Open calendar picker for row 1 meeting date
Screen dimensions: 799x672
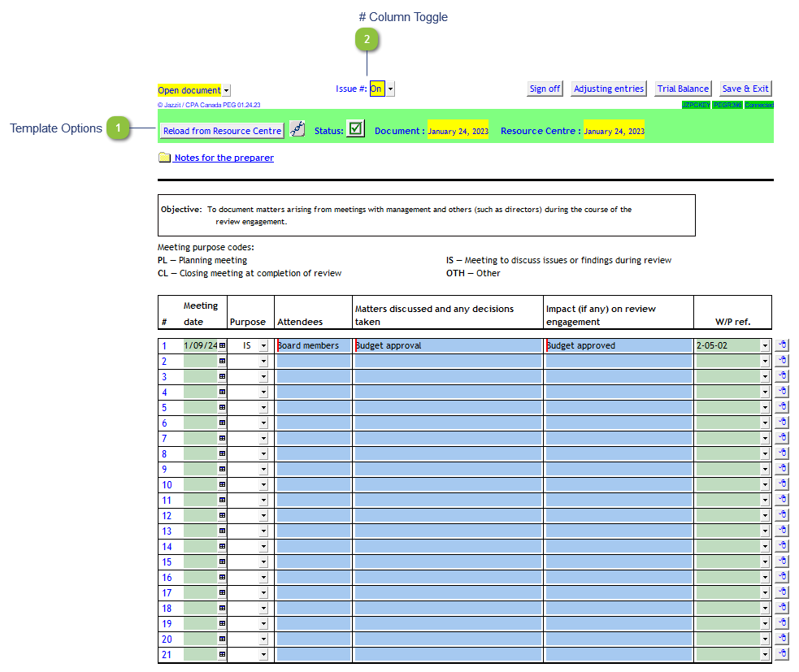click(222, 345)
